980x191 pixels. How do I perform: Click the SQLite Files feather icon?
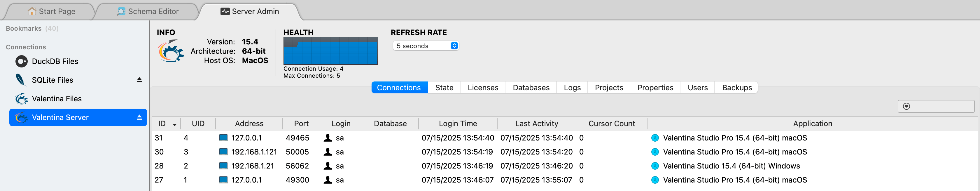pyautogui.click(x=21, y=80)
